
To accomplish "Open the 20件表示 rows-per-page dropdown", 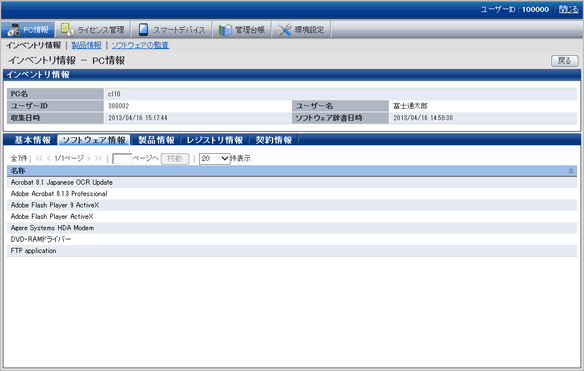I will [215, 159].
